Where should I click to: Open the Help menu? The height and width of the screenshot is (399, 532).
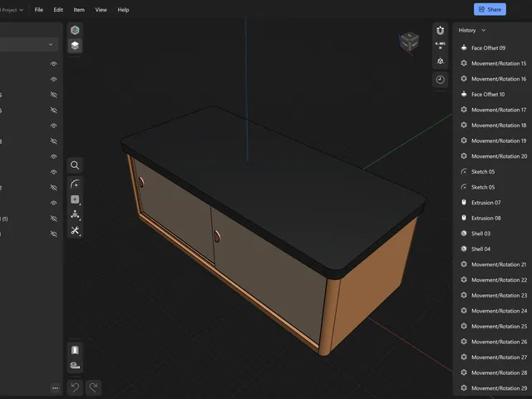coord(123,10)
